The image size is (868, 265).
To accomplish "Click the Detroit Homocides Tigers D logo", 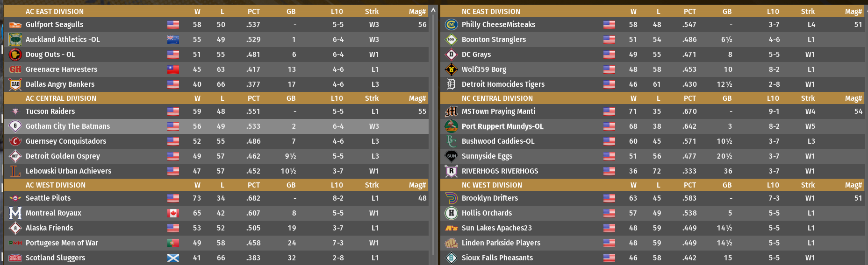I will pos(451,84).
